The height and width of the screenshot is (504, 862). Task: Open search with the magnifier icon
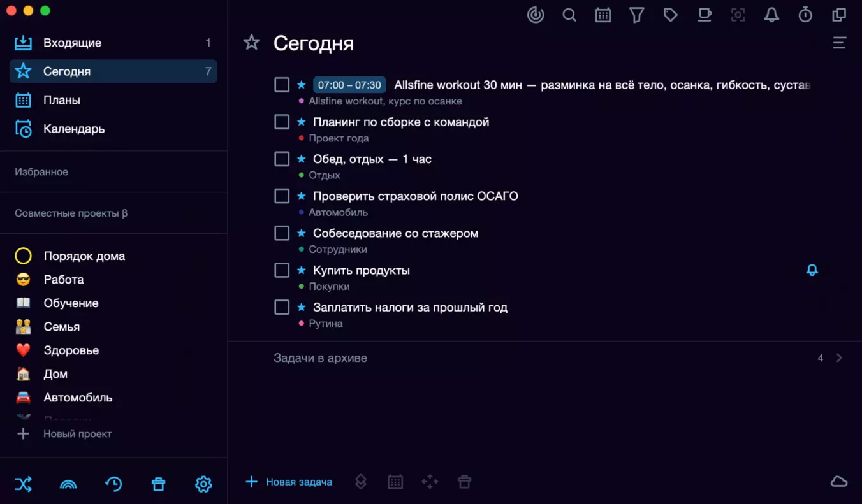(x=569, y=15)
